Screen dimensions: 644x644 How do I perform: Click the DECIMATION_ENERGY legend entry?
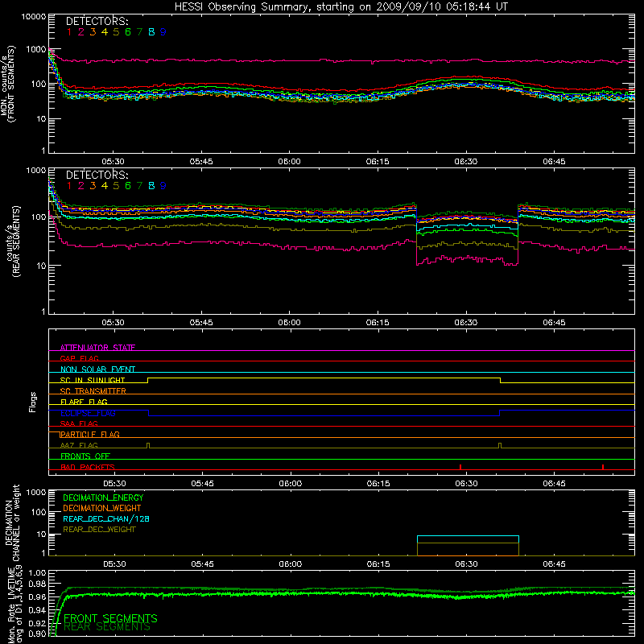tap(103, 497)
